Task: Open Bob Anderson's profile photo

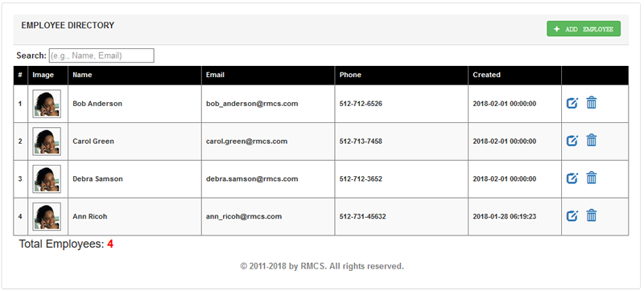Action: pos(47,105)
